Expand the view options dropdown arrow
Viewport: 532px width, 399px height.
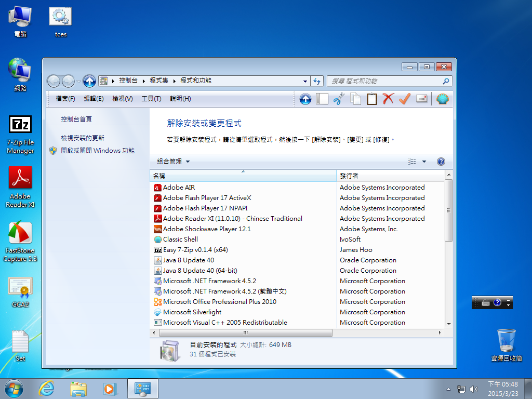pyautogui.click(x=424, y=162)
